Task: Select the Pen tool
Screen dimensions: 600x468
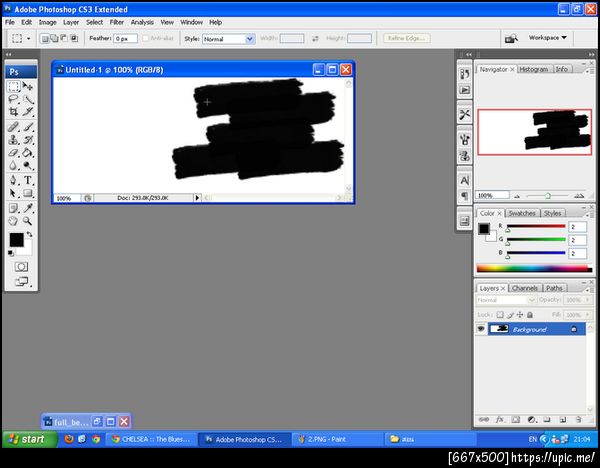Action: 13,180
